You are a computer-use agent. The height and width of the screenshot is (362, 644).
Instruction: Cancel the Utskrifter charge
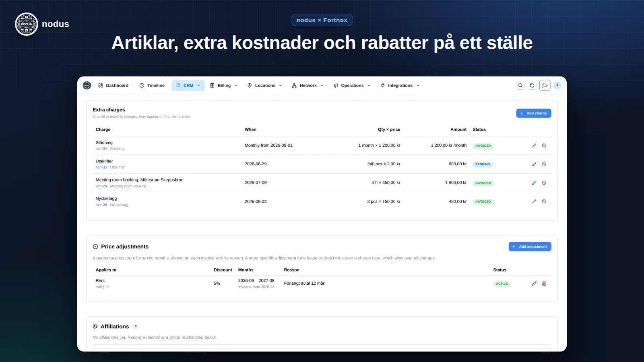click(x=544, y=164)
